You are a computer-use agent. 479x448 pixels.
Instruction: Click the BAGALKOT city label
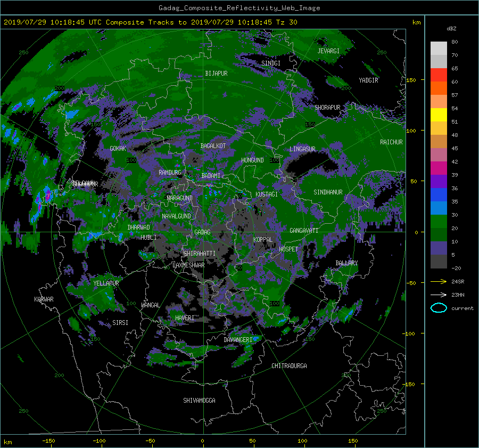pyautogui.click(x=213, y=146)
